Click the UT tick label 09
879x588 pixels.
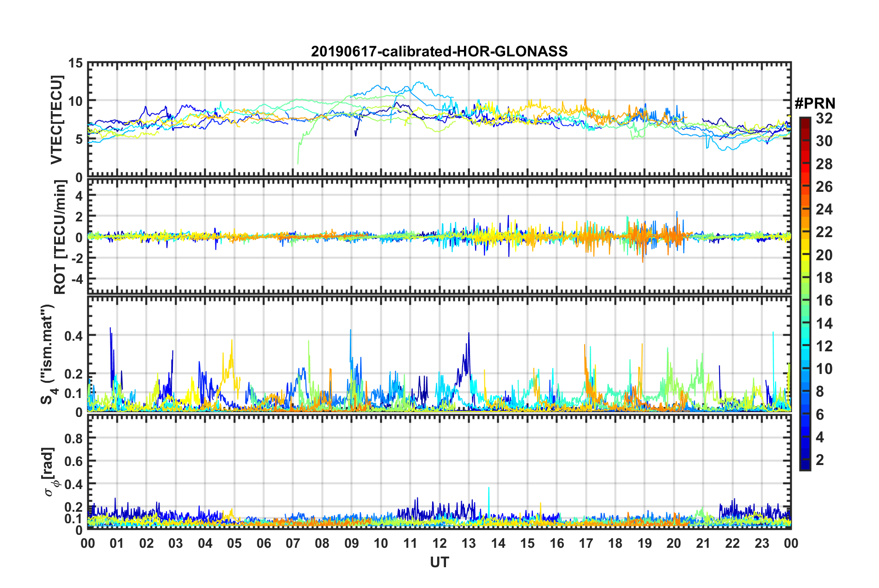point(352,543)
